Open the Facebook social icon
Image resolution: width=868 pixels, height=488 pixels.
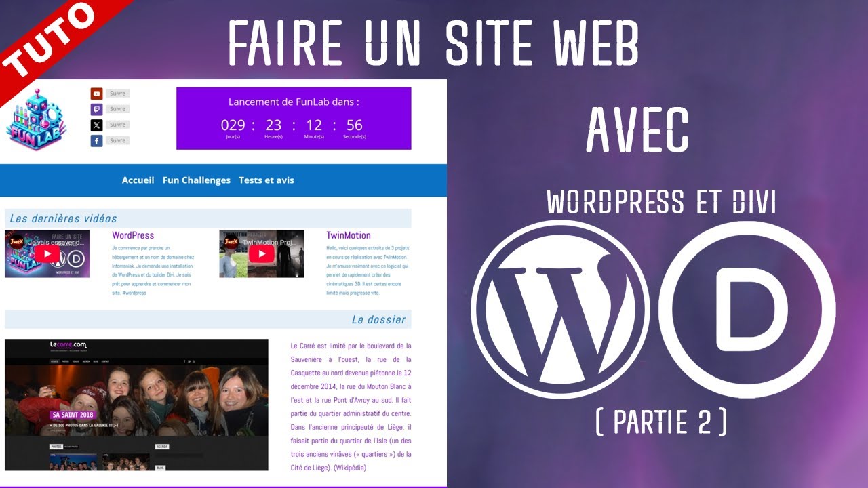[96, 141]
